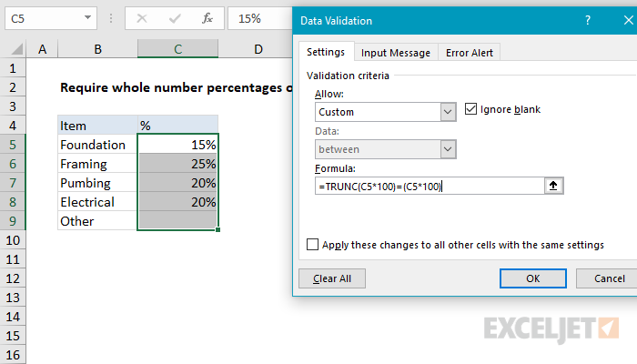Click the OK button
637x364 pixels.
[x=533, y=278]
